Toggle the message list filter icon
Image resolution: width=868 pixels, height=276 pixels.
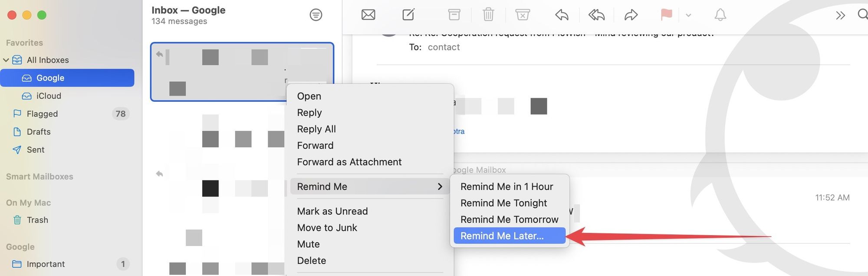(316, 14)
